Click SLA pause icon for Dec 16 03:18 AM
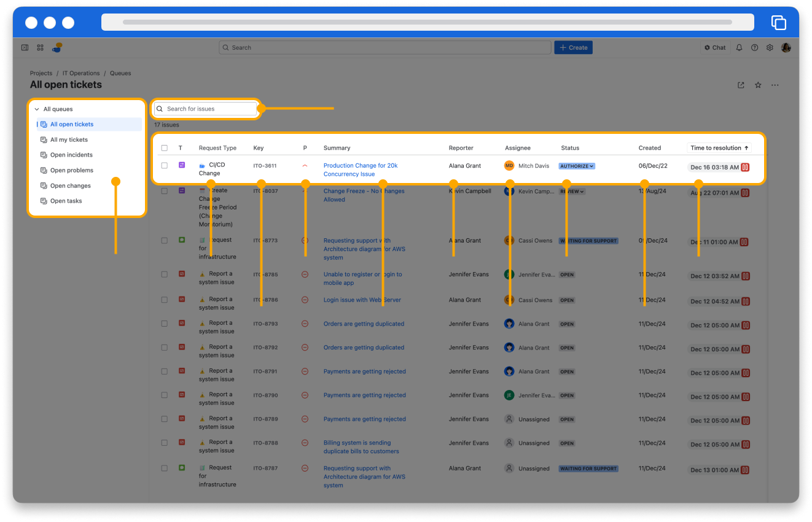 [745, 167]
